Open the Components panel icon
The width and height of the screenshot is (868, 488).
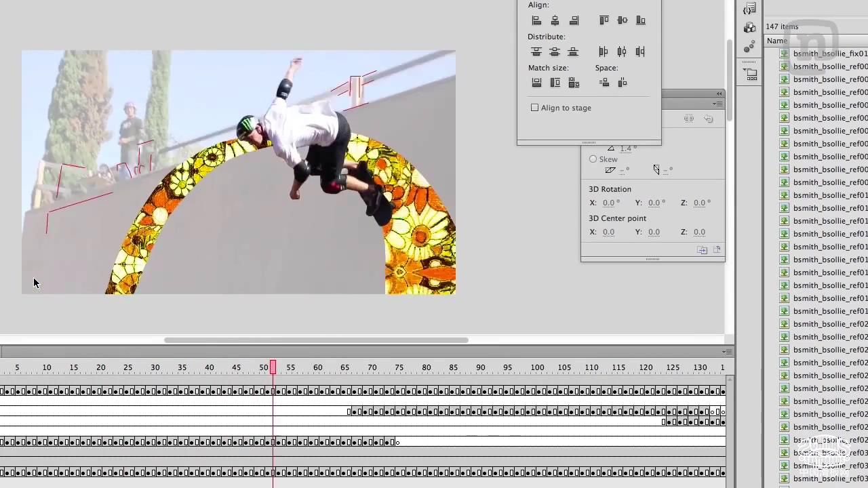[749, 27]
